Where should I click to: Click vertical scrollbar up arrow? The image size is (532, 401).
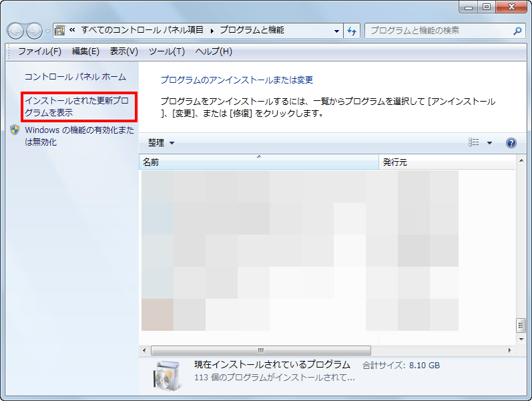521,160
